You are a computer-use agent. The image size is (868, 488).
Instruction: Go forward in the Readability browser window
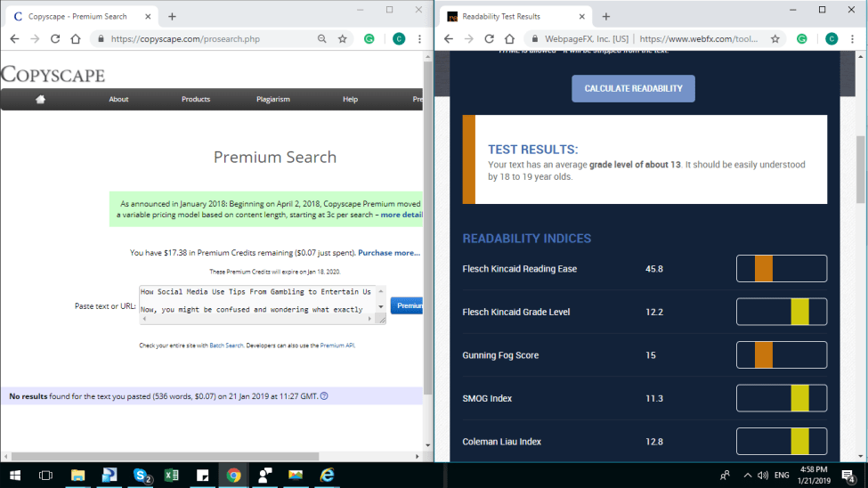click(x=469, y=39)
